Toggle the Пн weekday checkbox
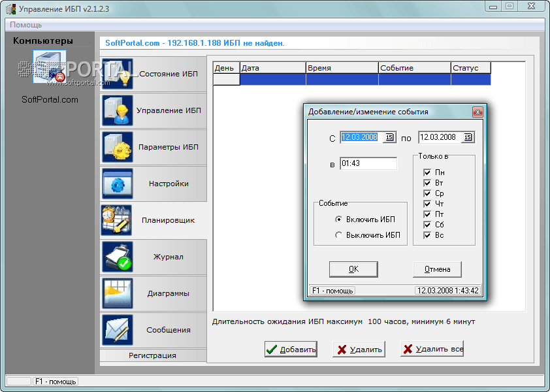550x392 pixels. coord(427,172)
